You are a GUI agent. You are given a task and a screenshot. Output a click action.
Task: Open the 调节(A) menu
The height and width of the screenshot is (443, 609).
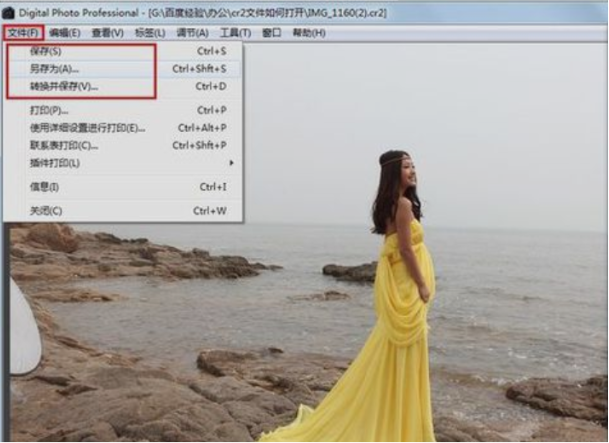192,33
